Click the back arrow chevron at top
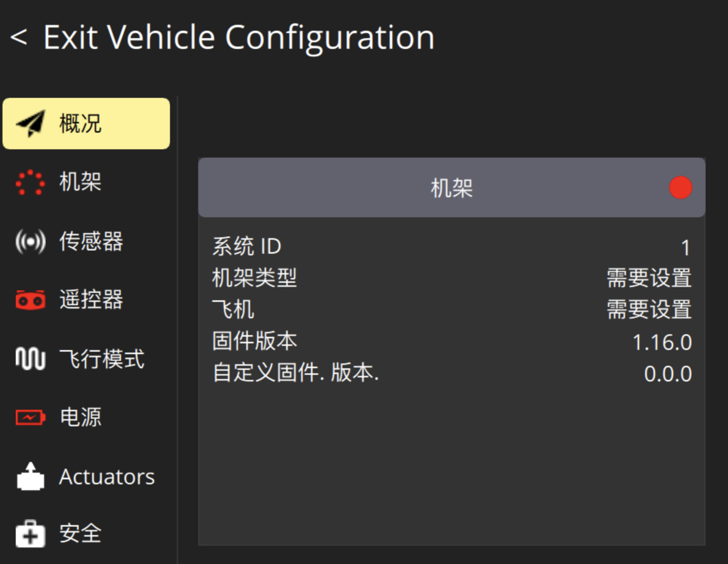This screenshot has width=728, height=564. [19, 37]
